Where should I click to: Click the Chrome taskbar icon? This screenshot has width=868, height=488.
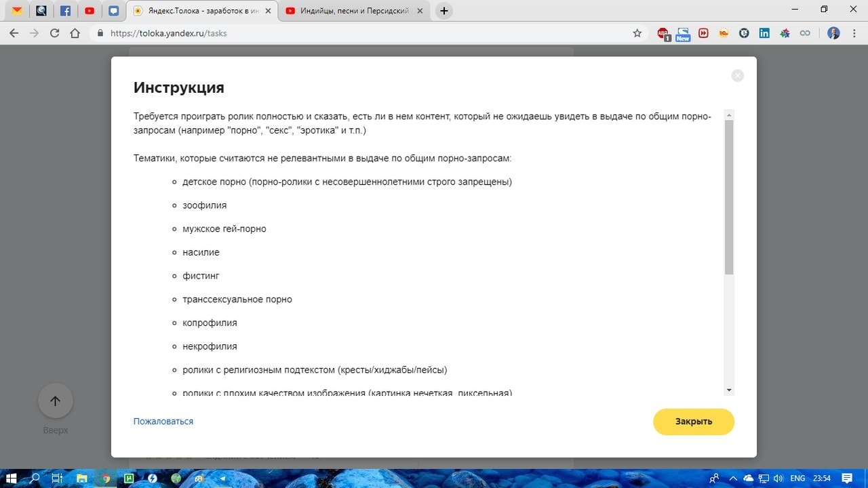pos(106,478)
